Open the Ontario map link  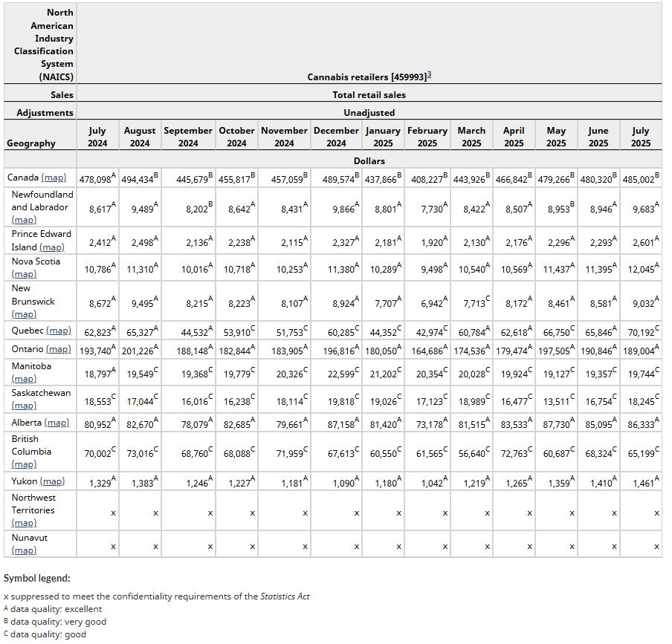[58, 348]
